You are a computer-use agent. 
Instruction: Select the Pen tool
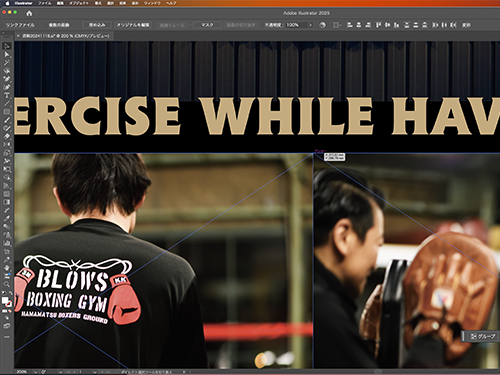(7, 79)
